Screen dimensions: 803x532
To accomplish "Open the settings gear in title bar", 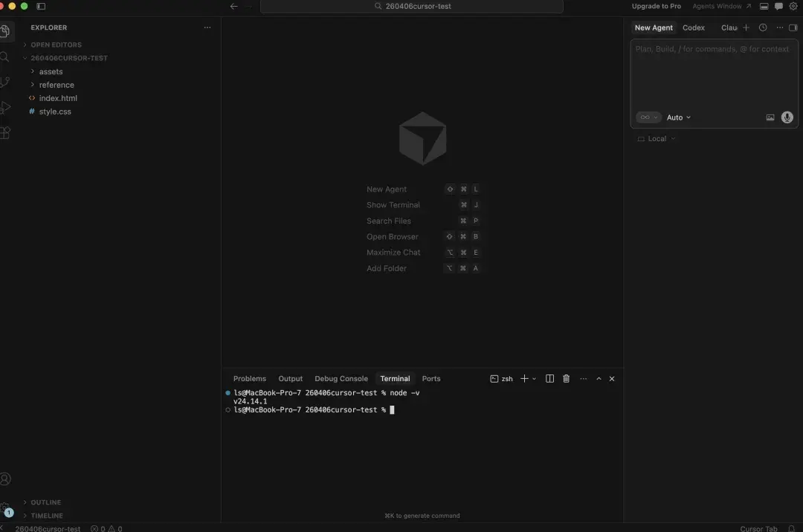I will [x=793, y=6].
